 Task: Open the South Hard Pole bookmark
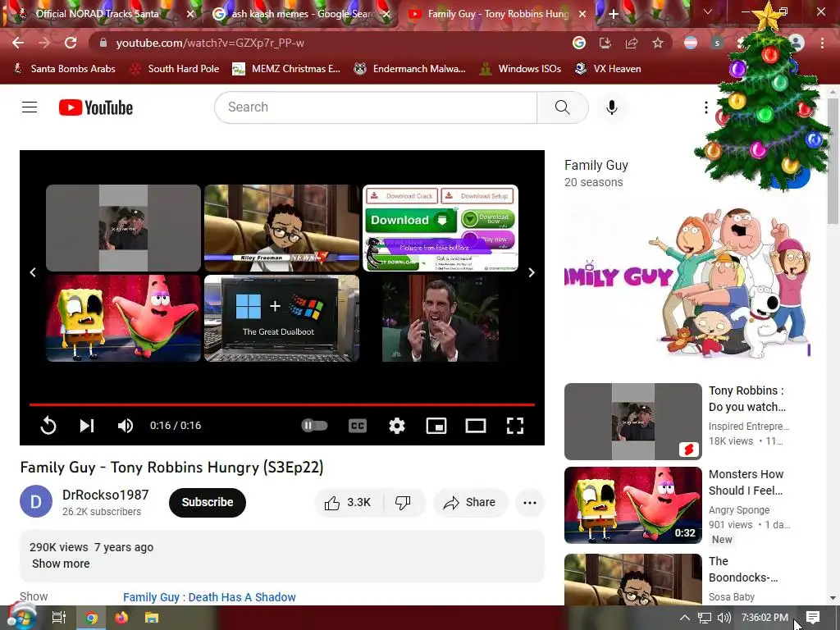point(176,69)
